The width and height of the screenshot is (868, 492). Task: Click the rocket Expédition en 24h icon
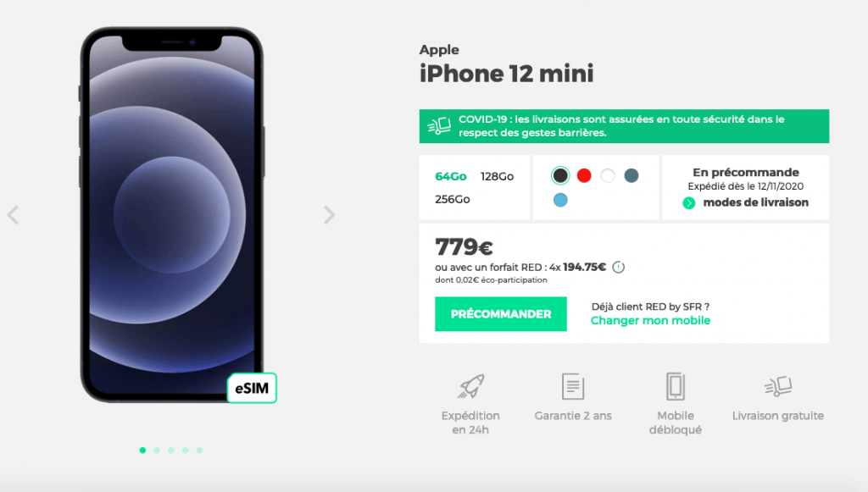[470, 386]
